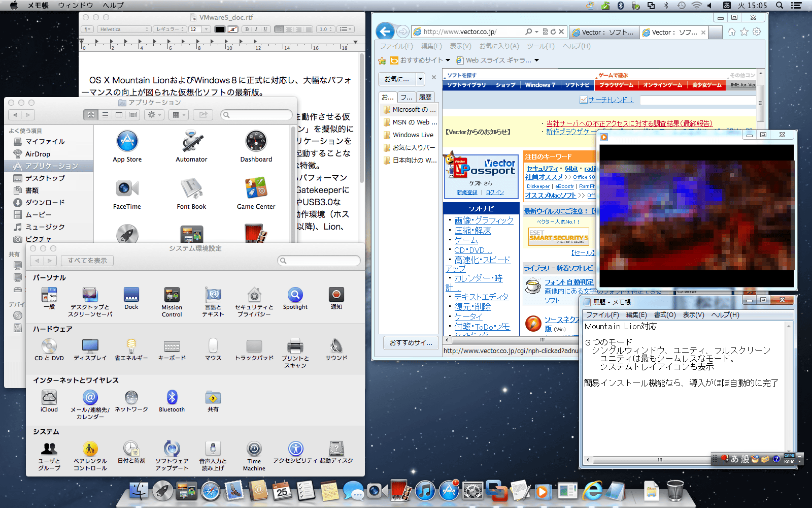This screenshot has width=812, height=508.
Task: Click the すべてを表示 button in System Preferences
Action: pos(87,261)
